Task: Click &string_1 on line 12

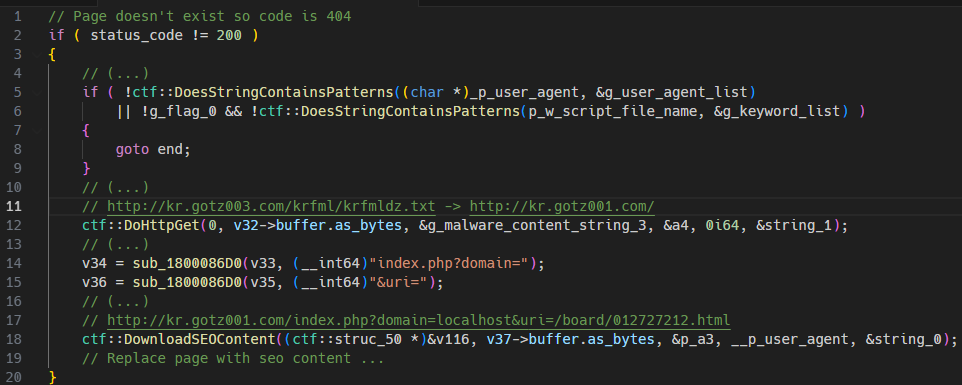Action: click(794, 226)
